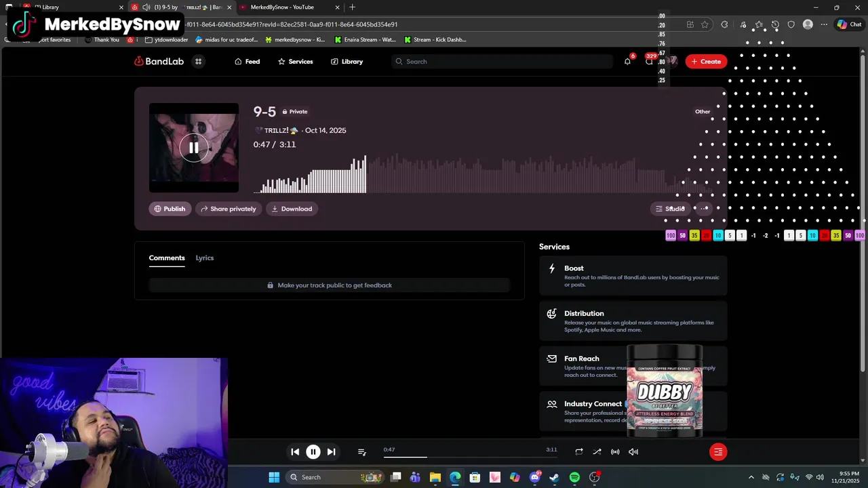Screen dimensions: 868x488
Task: Go to the Feed page
Action: tap(247, 61)
